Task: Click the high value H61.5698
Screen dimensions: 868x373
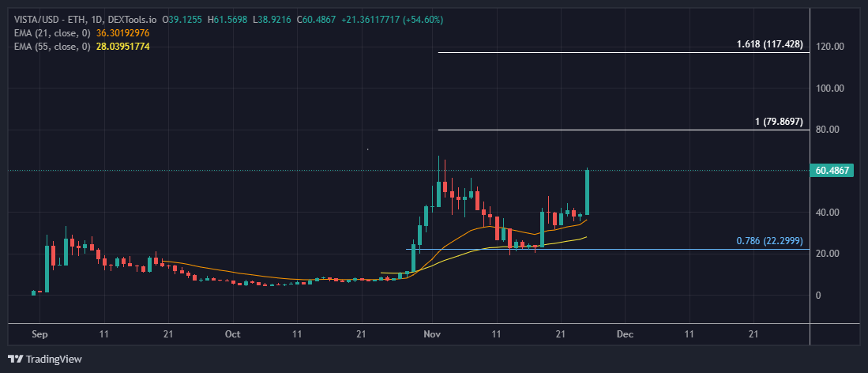Action: click(227, 20)
